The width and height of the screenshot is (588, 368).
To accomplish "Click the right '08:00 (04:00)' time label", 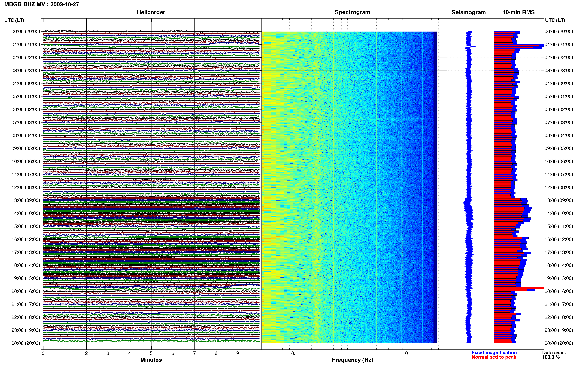I will 559,135.
